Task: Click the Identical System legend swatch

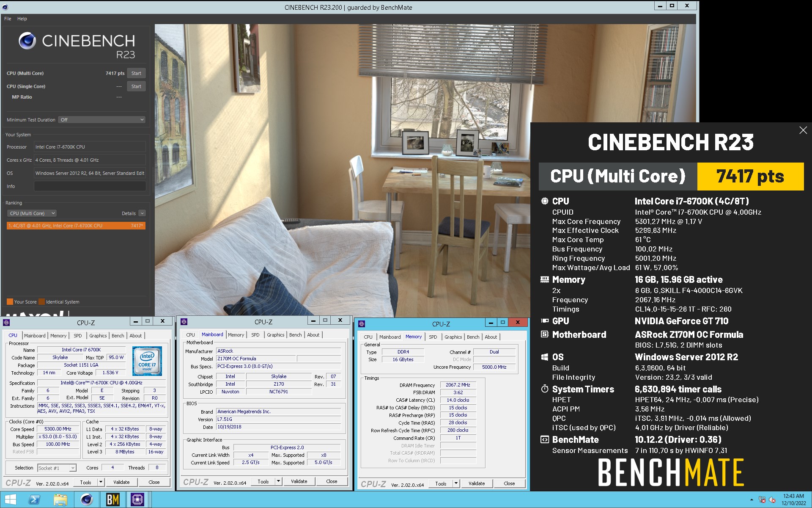Action: (41, 302)
